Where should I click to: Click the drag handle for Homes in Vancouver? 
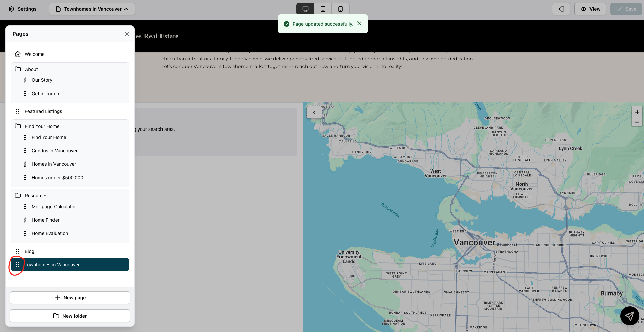(25, 164)
